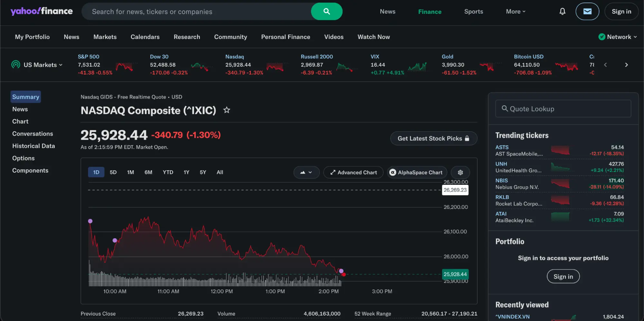Expand the More menu
Viewport: 644px width, 321px height.
click(515, 11)
